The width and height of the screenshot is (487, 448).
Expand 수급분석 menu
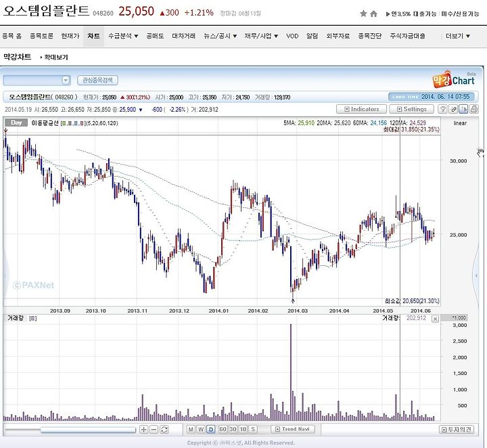point(123,36)
